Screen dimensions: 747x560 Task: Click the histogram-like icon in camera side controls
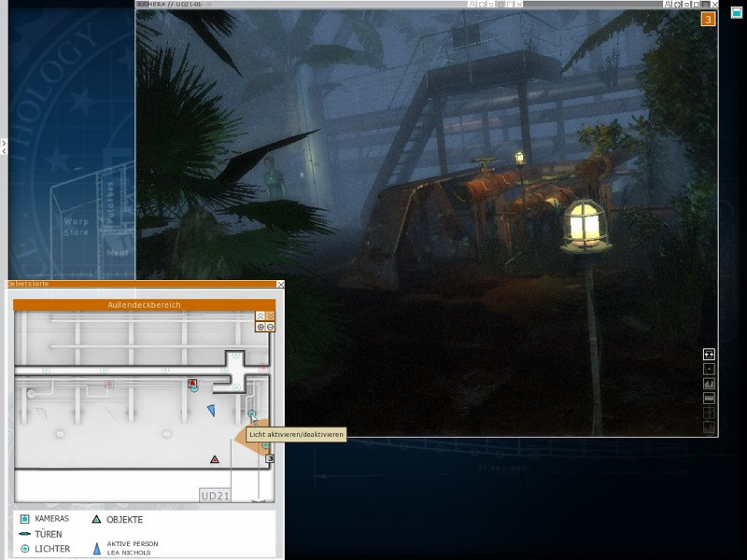coord(709,383)
